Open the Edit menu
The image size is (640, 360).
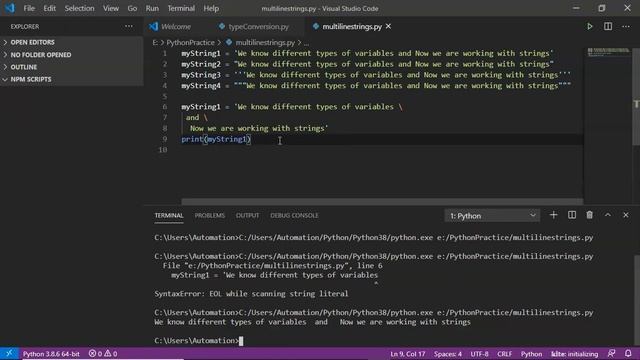[x=49, y=8]
